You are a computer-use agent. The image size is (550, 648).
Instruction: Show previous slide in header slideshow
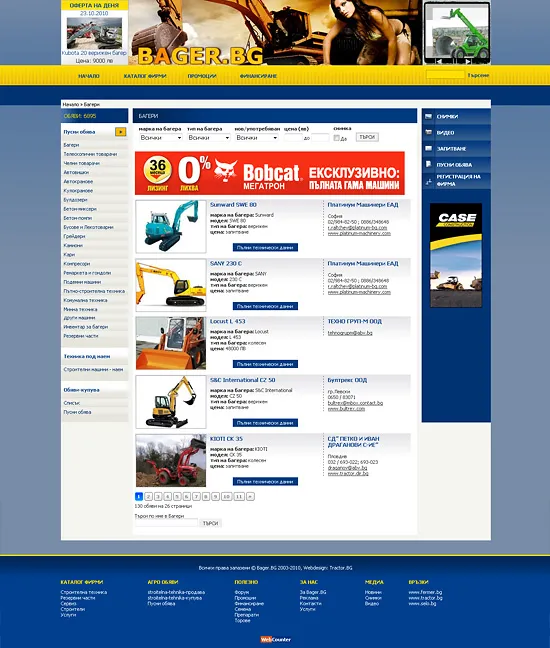(x=439, y=61)
